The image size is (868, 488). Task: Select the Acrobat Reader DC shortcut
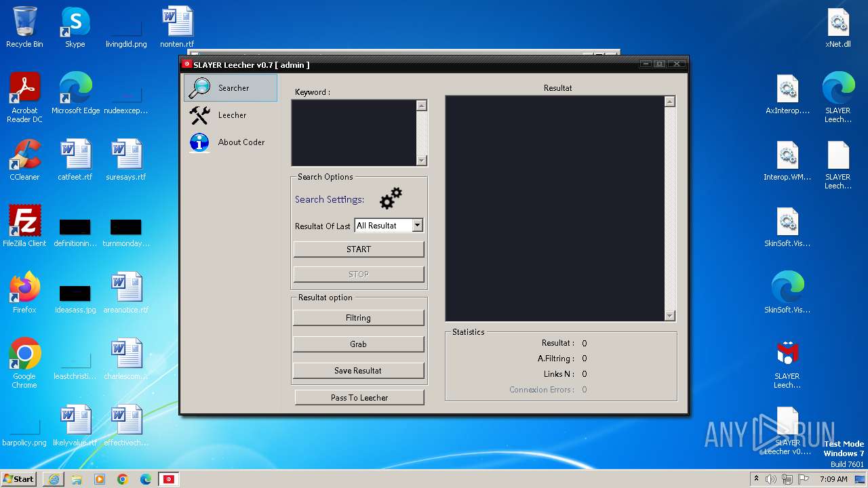tap(24, 98)
